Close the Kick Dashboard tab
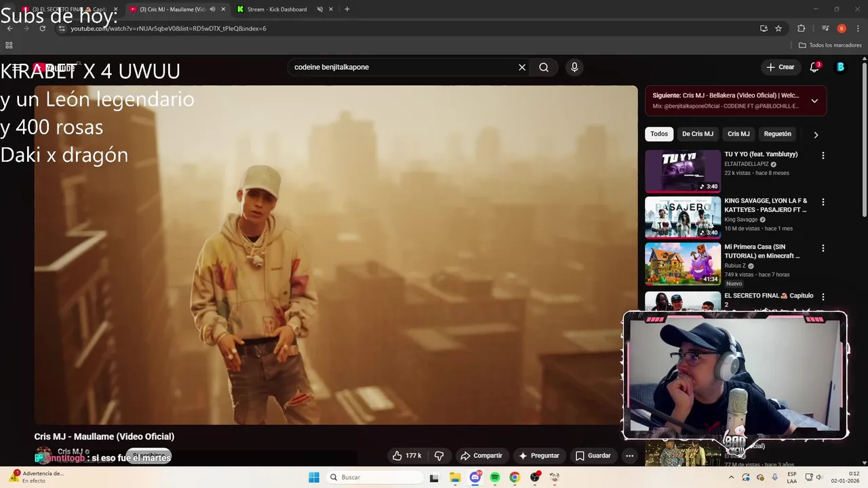 coord(331,9)
